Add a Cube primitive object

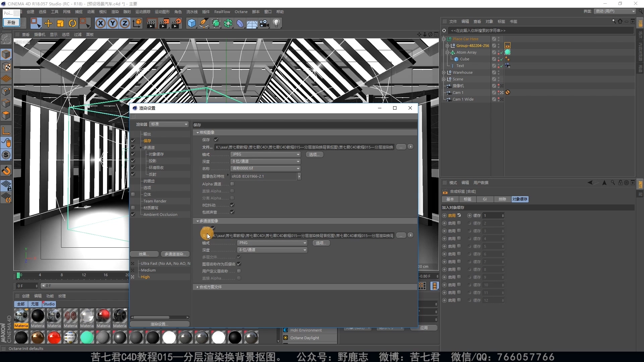click(192, 23)
